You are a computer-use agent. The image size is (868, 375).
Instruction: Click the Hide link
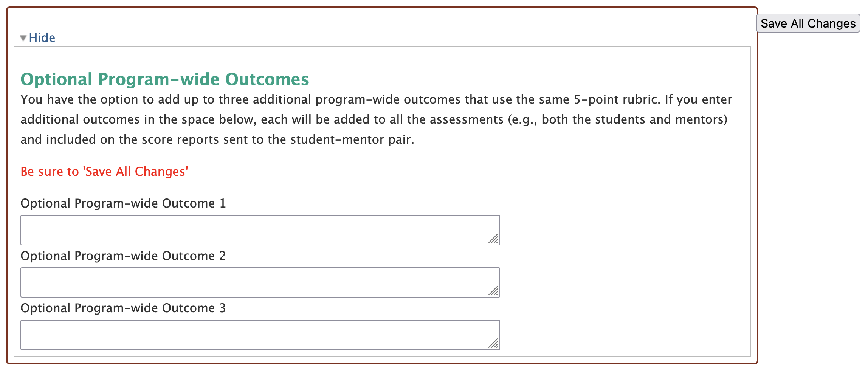pos(42,38)
